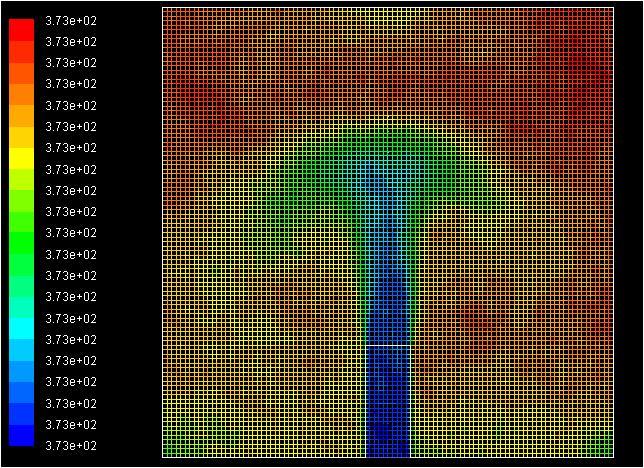Viewport: 644px width, 468px height.
Task: Click the dark red region in the top-right mesh
Action: 580,60
